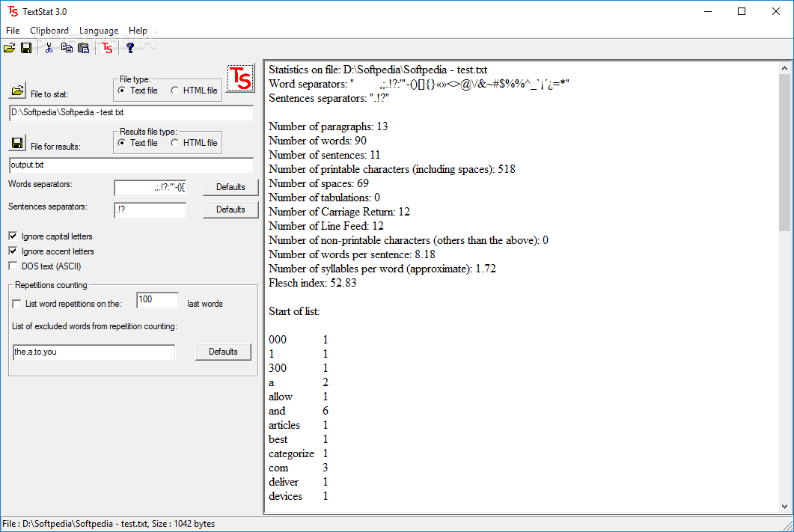
Task: Click the 'Number of sentences: 11' line
Action: [324, 155]
